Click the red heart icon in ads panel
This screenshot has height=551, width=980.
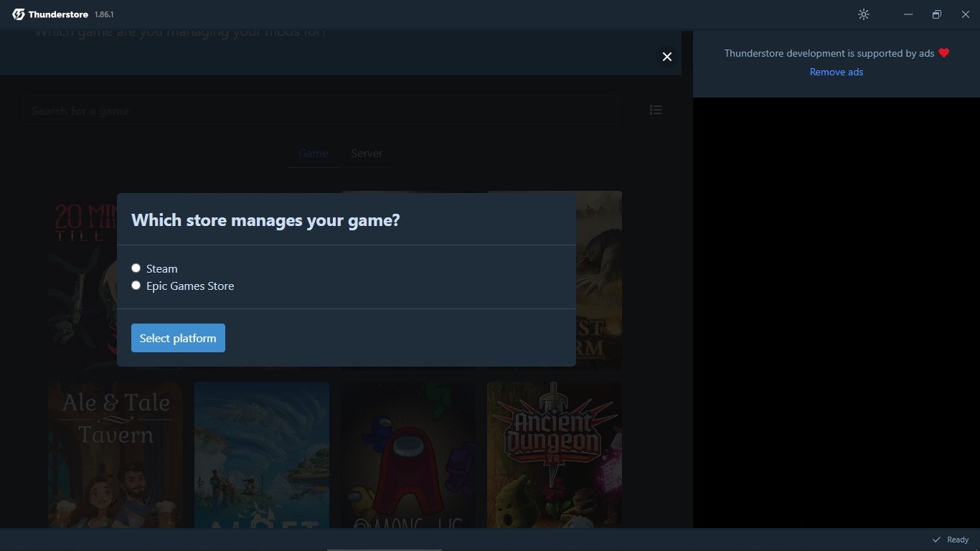pos(944,53)
